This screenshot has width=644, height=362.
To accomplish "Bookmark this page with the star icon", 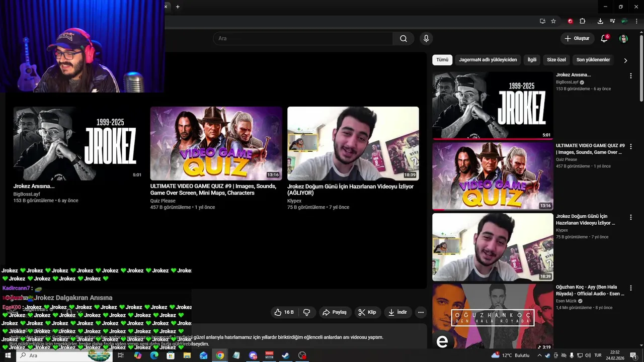I will click(553, 21).
